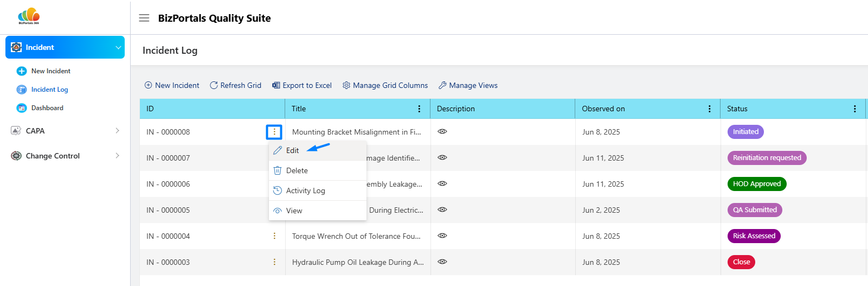The height and width of the screenshot is (286, 868).
Task: Open Dashboard in the sidebar
Action: 47,108
